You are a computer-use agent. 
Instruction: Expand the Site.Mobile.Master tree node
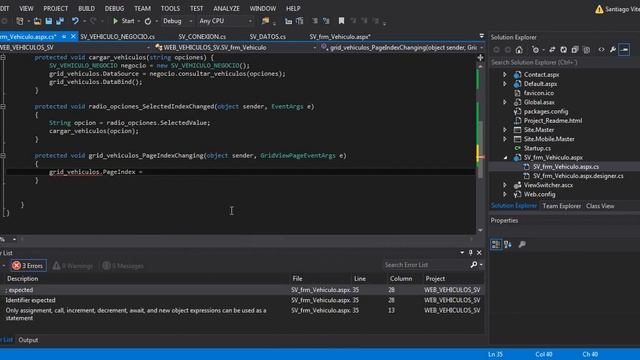coord(505,139)
